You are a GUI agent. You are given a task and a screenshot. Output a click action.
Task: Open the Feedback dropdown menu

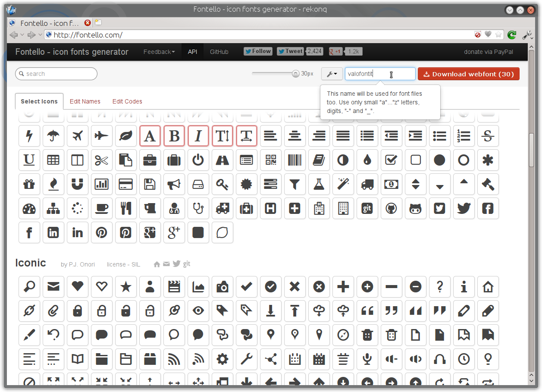(x=159, y=52)
